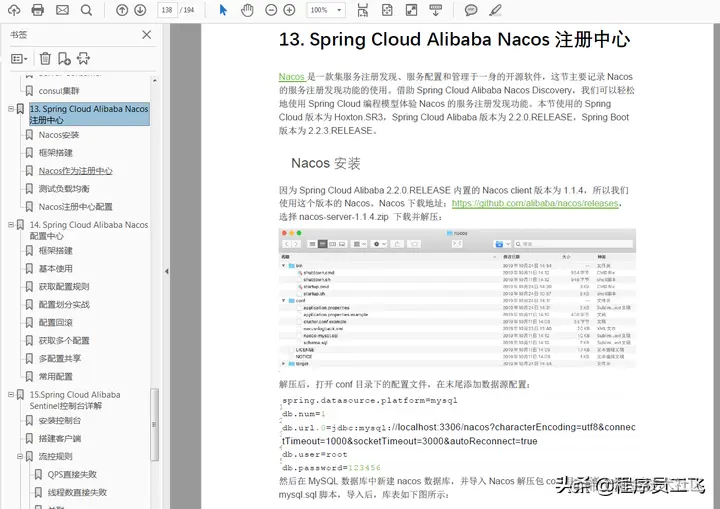Viewport: 720px width, 509px height.
Task: Open the 获取多个配置 bookmark
Action: click(x=64, y=340)
